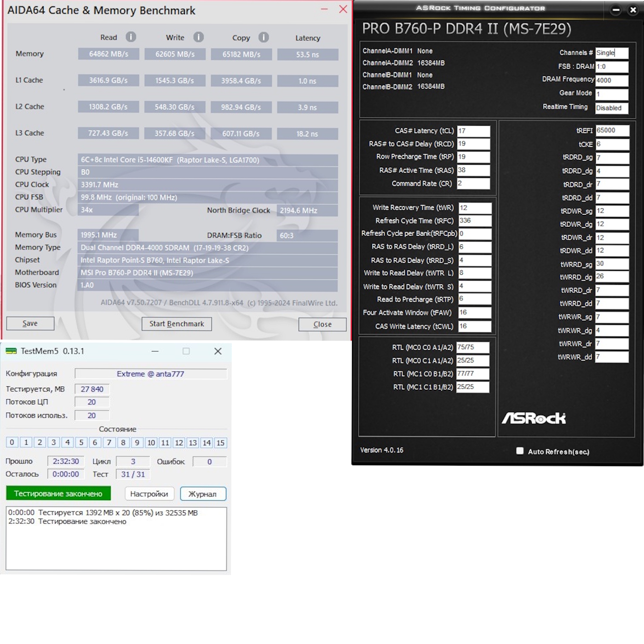Screen dimensions: 644x644
Task: Click the Save button in AIDA64
Action: 30,323
